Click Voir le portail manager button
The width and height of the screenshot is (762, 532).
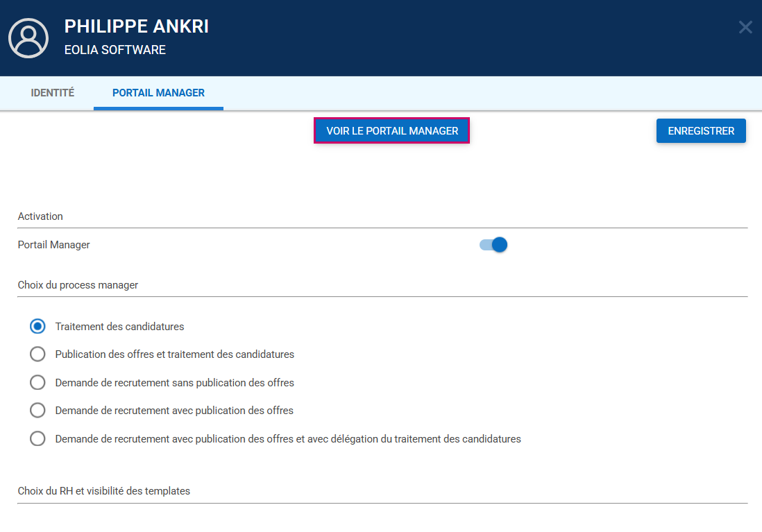[x=392, y=130]
